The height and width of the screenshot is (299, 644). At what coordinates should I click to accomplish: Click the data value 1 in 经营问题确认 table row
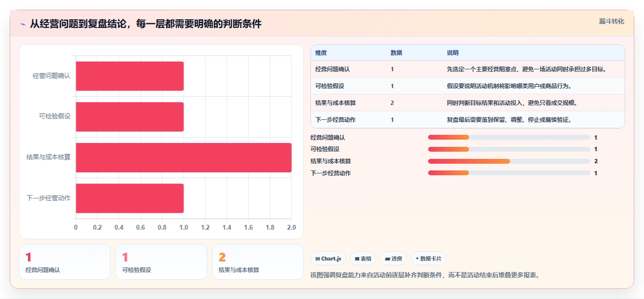pos(392,69)
